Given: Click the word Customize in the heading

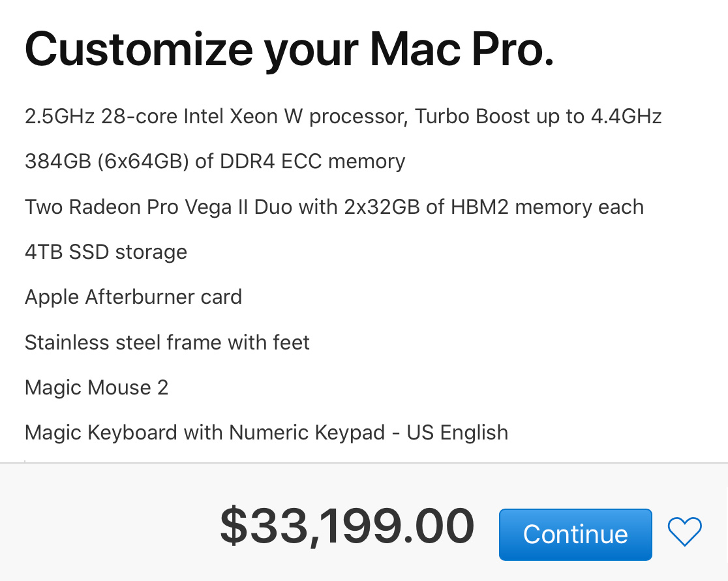Looking at the screenshot, I should click(139, 50).
